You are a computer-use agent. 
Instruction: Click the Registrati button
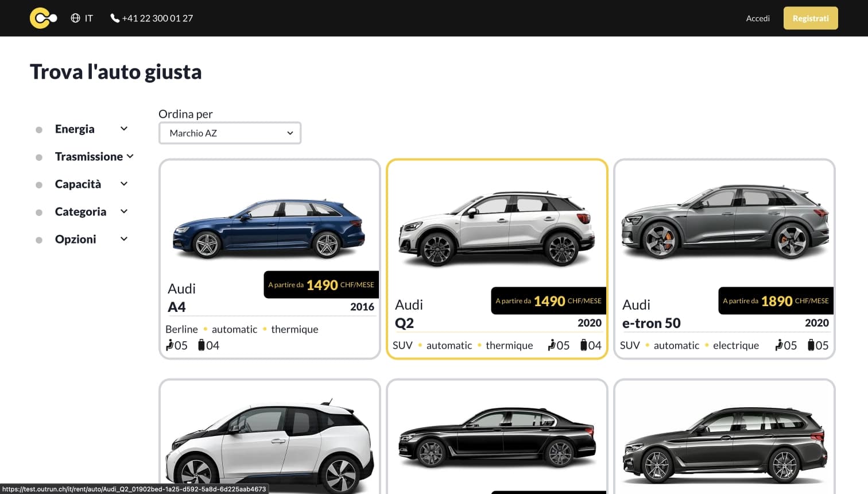click(811, 18)
